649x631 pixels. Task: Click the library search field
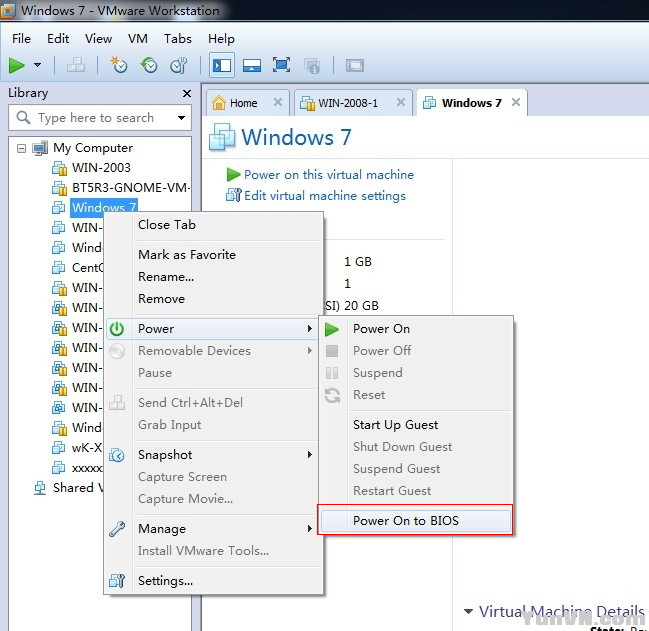coord(100,118)
